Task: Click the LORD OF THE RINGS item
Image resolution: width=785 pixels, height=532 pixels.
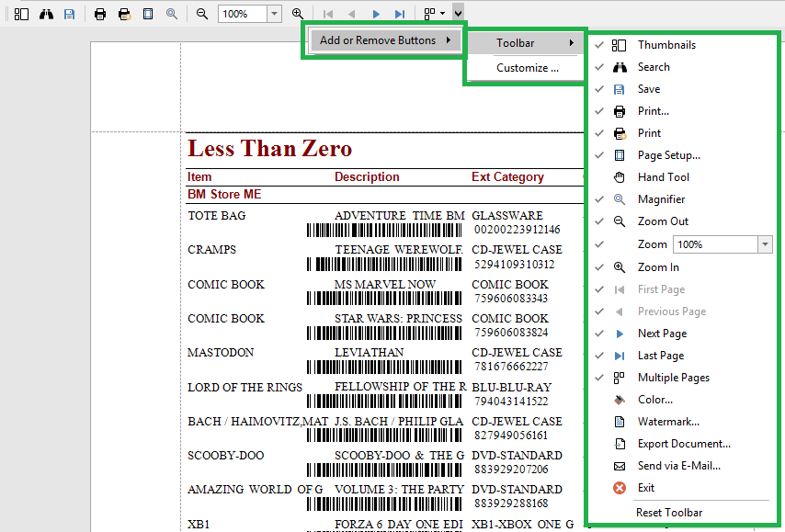Action: click(x=245, y=388)
